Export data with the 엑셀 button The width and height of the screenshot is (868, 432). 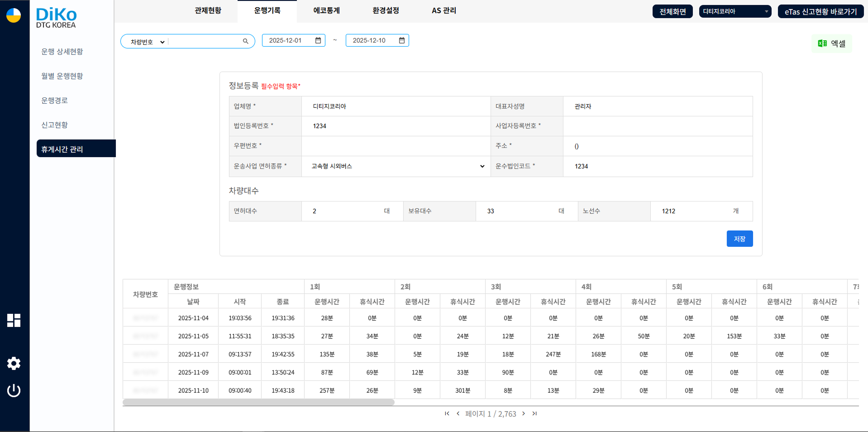point(831,43)
